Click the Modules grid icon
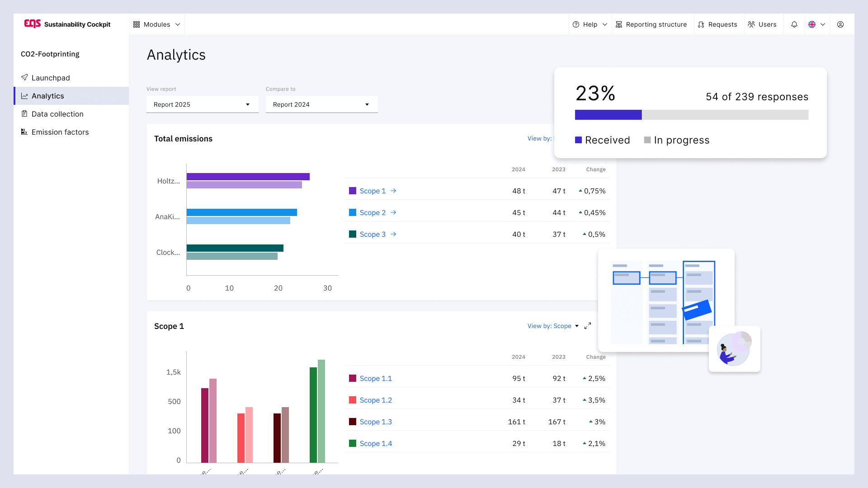 (137, 24)
